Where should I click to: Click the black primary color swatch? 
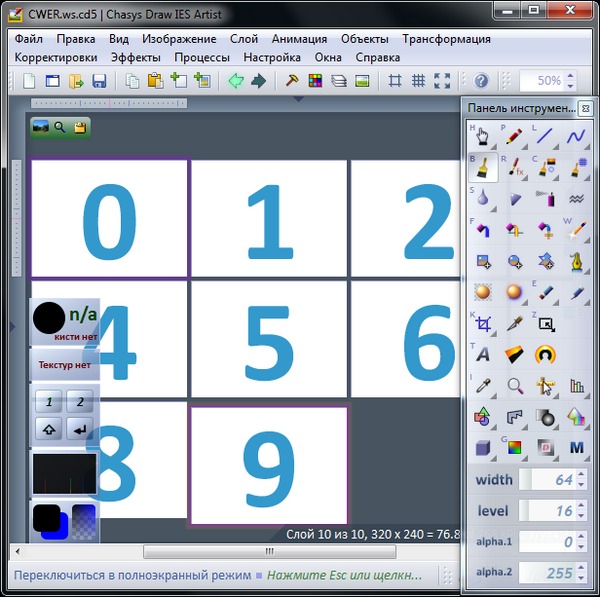[47, 518]
